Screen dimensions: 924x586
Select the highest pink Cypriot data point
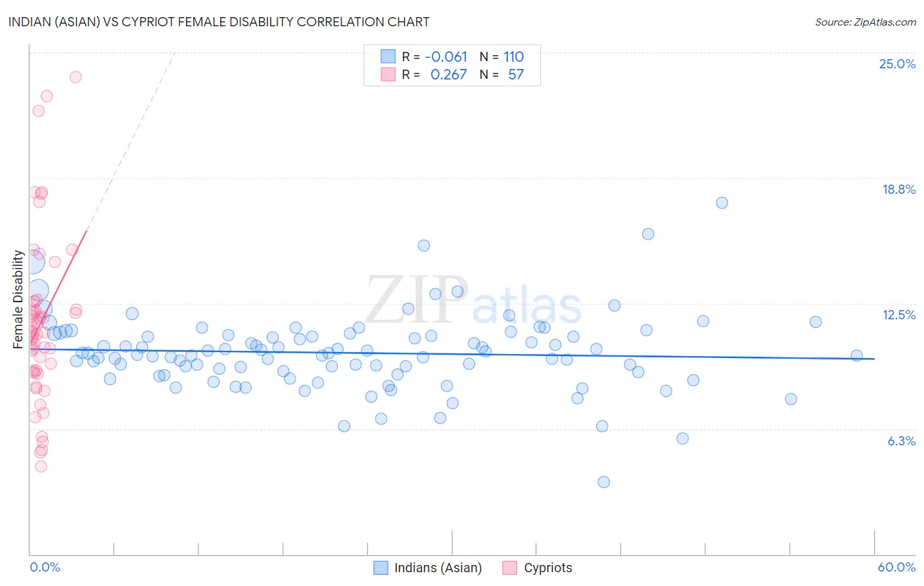click(76, 77)
